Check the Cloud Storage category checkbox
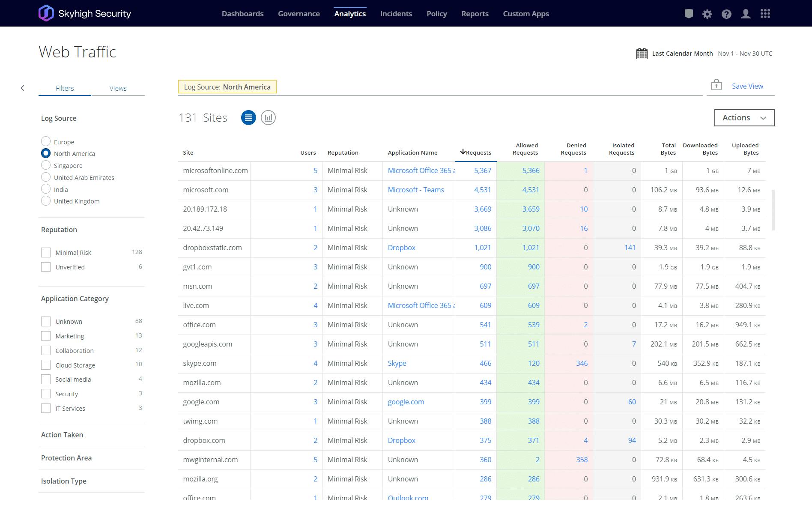This screenshot has height=514, width=812. pyautogui.click(x=46, y=365)
